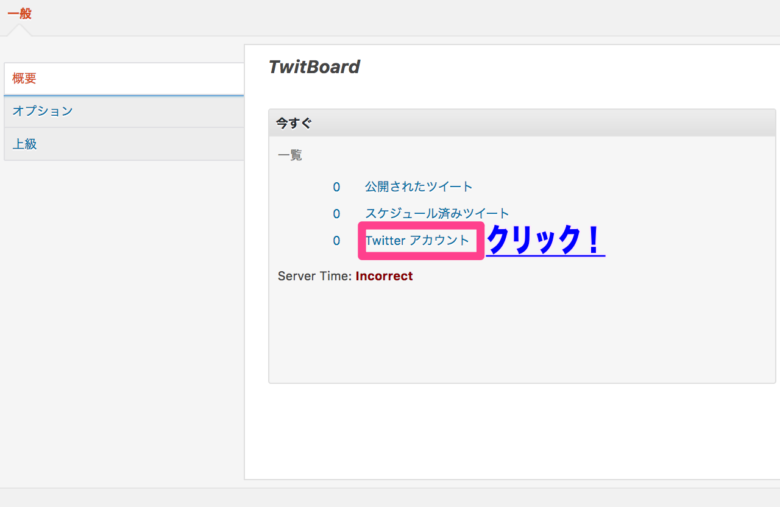Open the 一般 tab at top
The height and width of the screenshot is (507, 780).
pyautogui.click(x=19, y=13)
